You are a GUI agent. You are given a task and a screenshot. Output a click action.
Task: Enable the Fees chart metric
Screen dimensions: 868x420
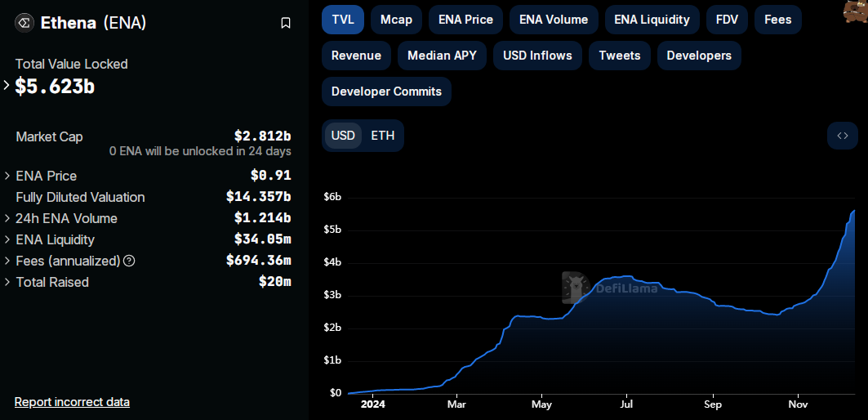tap(777, 20)
